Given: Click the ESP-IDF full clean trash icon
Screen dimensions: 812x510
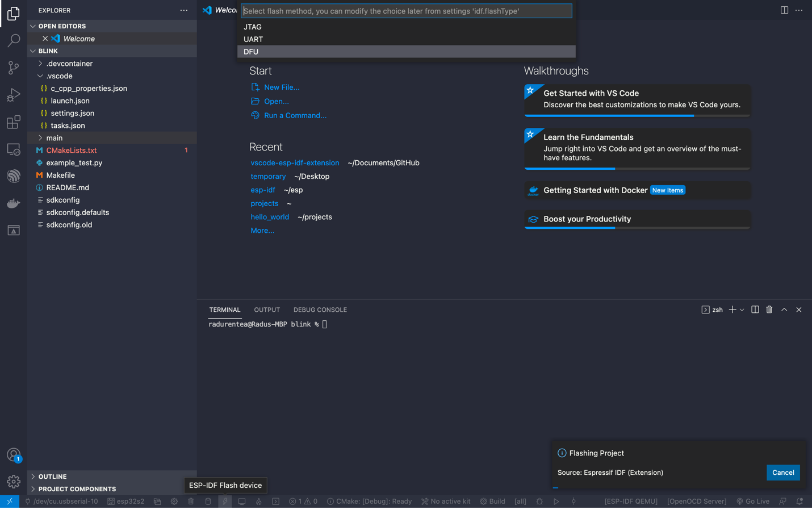Looking at the screenshot, I should click(x=191, y=501).
